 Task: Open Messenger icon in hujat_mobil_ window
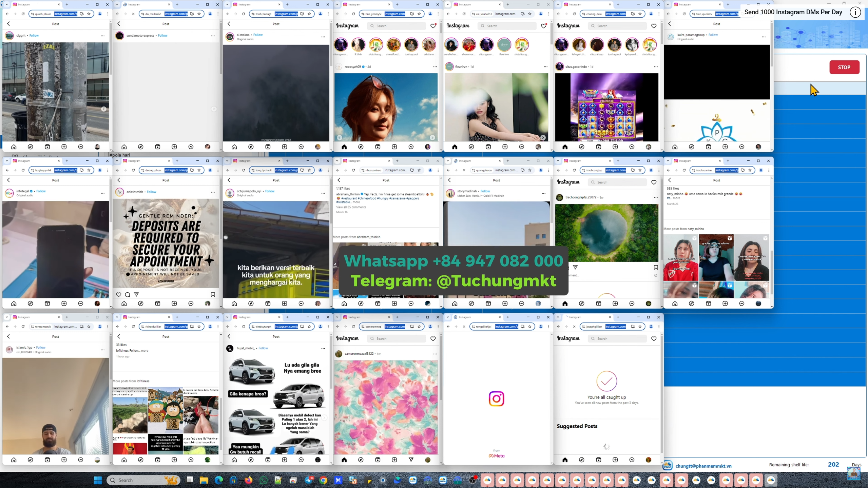click(x=301, y=460)
